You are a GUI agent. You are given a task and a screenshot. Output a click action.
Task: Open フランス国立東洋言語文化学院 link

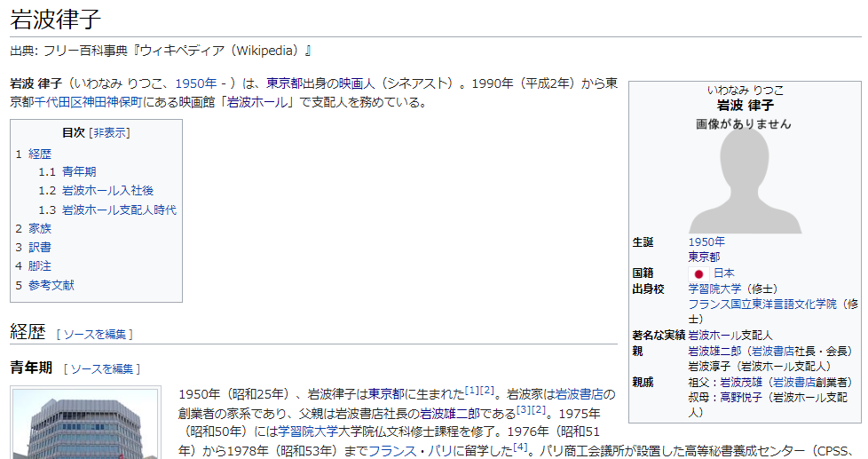click(x=762, y=304)
